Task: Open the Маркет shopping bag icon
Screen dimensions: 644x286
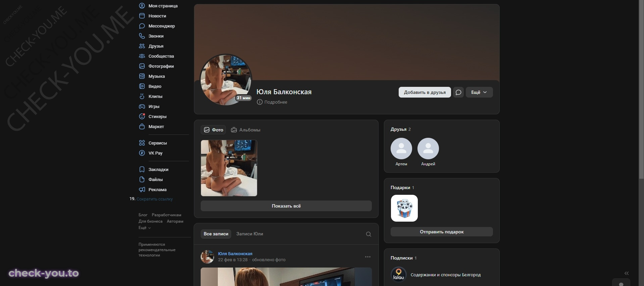Action: 142,126
